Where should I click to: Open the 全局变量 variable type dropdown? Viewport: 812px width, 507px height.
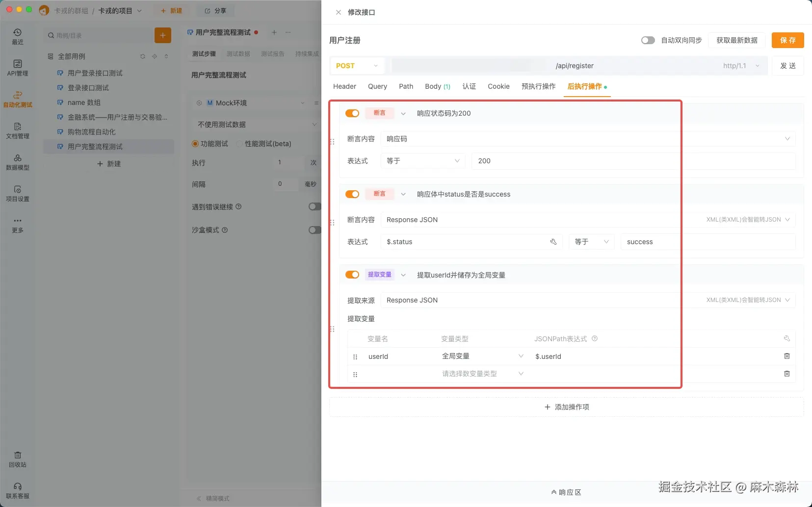482,356
